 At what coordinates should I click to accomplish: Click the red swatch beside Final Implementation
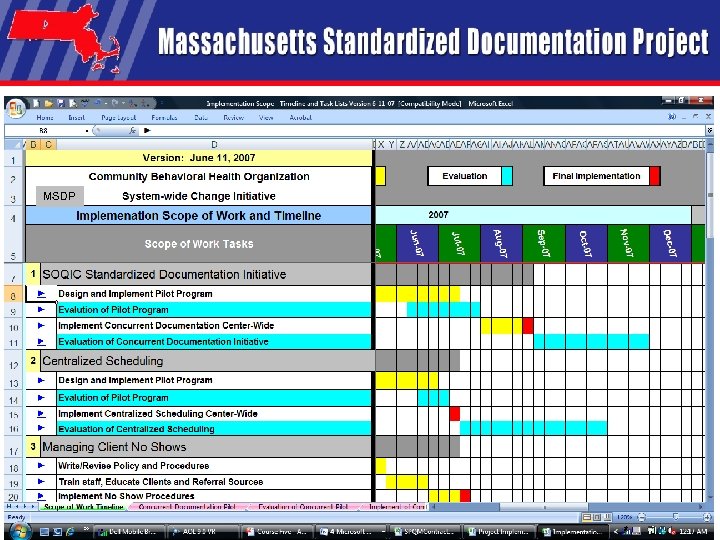click(655, 176)
